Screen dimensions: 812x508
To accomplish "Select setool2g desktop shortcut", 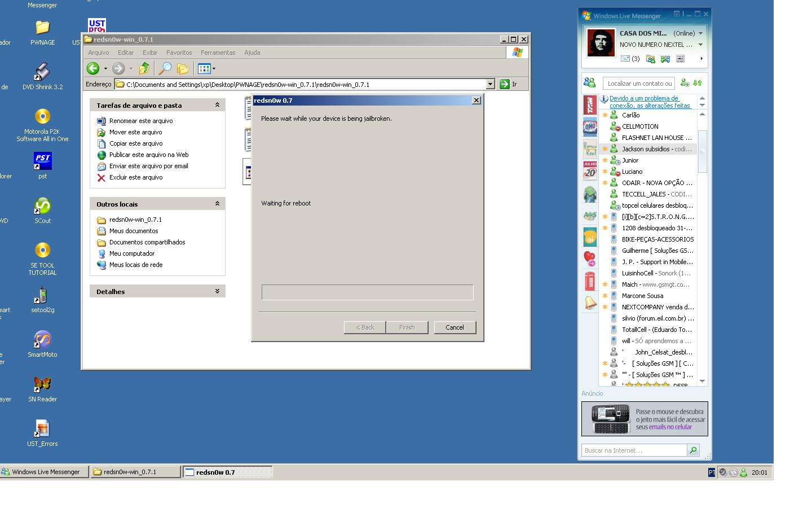I will click(x=42, y=299).
